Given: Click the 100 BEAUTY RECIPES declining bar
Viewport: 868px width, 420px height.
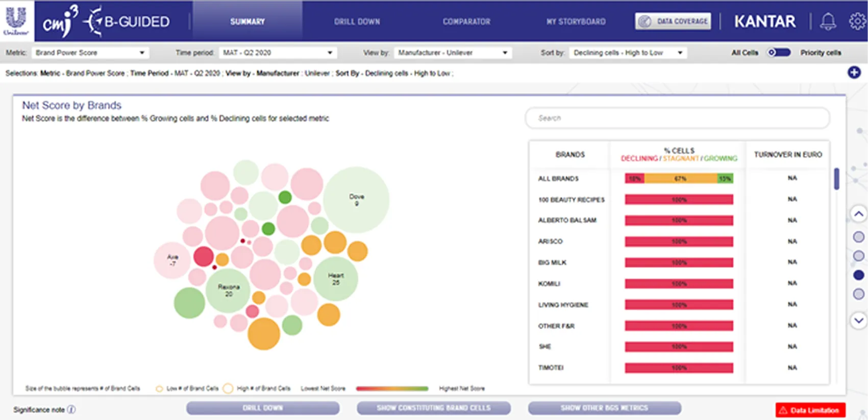Looking at the screenshot, I should tap(679, 200).
